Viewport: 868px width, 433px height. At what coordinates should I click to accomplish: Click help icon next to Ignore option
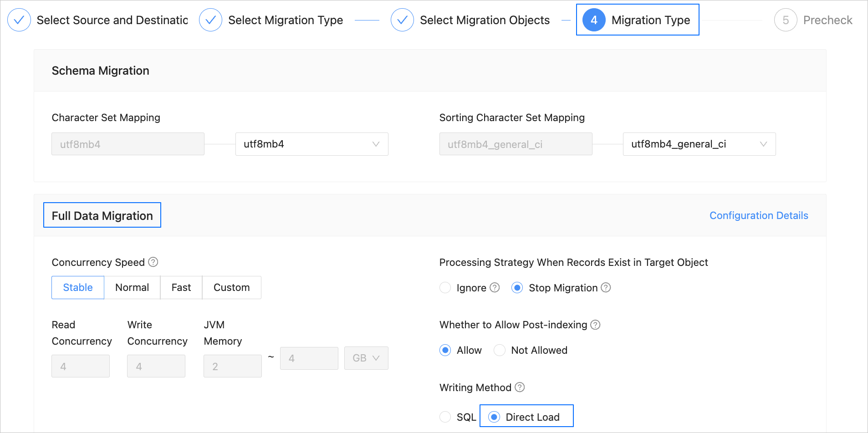pyautogui.click(x=495, y=288)
